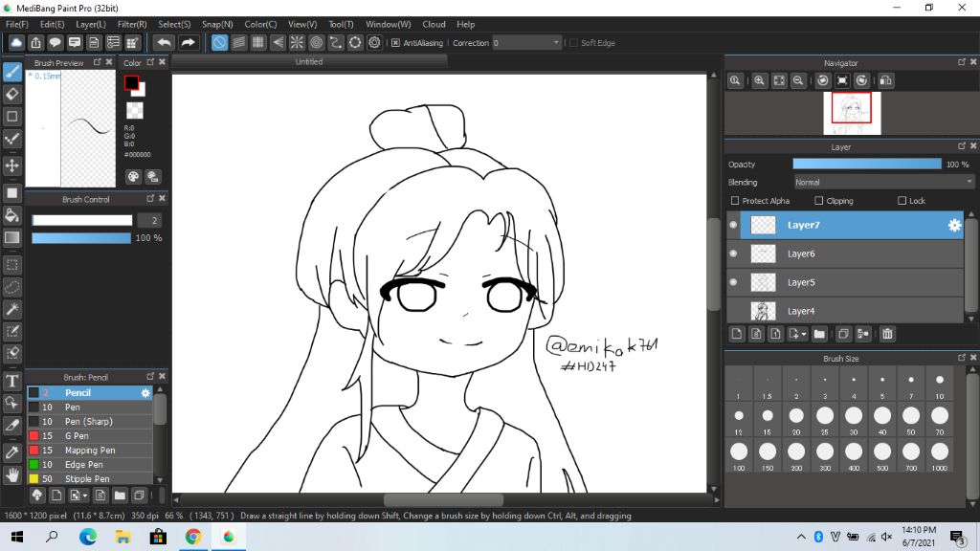The width and height of the screenshot is (980, 551).
Task: Hide Layer6 visibility
Action: coord(733,253)
